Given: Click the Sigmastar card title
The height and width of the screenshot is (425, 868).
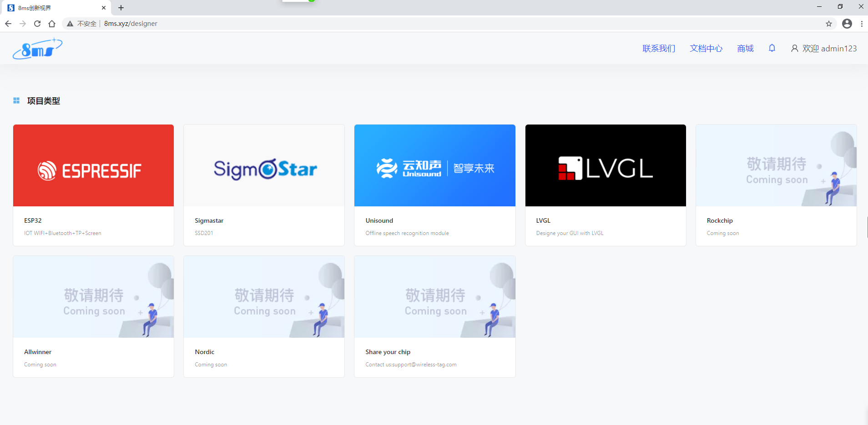Looking at the screenshot, I should click(x=209, y=220).
